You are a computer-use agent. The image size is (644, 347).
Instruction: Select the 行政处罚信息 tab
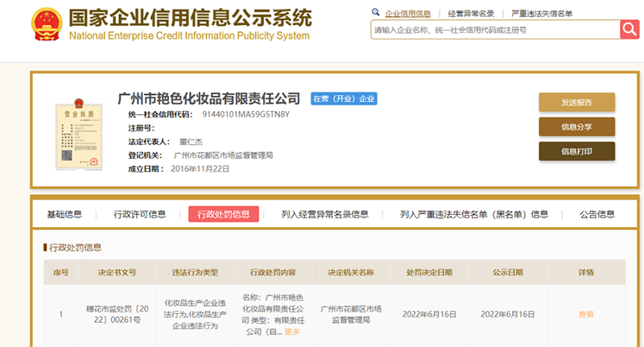(x=224, y=214)
